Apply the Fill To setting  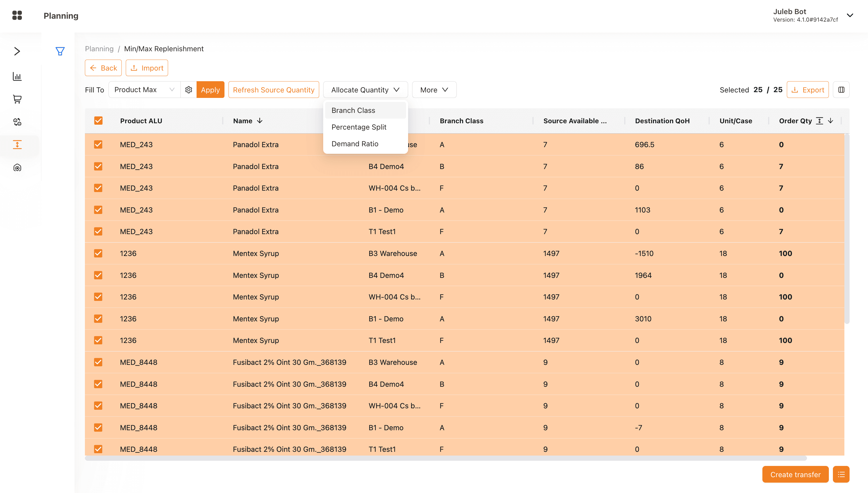coord(210,90)
